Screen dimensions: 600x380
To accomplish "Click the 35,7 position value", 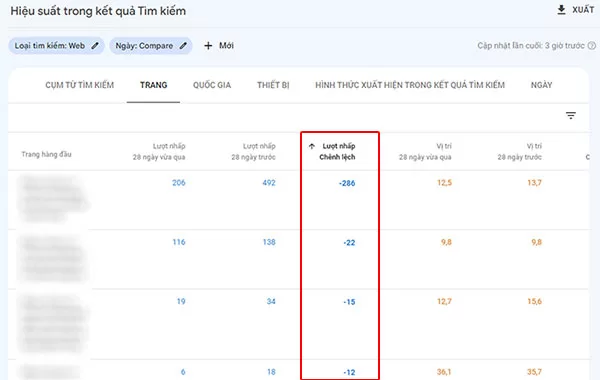I will click(x=535, y=372).
